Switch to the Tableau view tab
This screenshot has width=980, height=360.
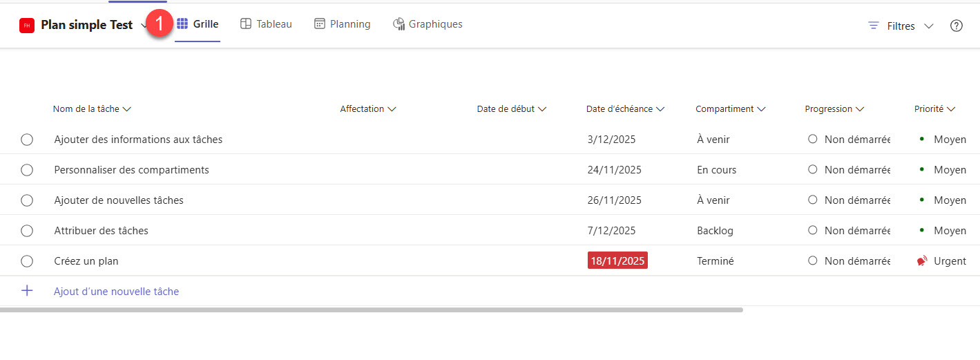[x=266, y=24]
